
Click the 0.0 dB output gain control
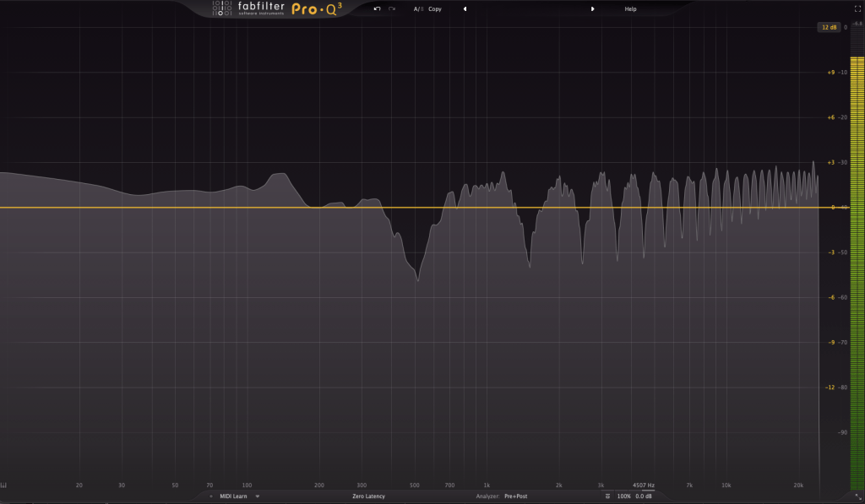click(x=644, y=496)
